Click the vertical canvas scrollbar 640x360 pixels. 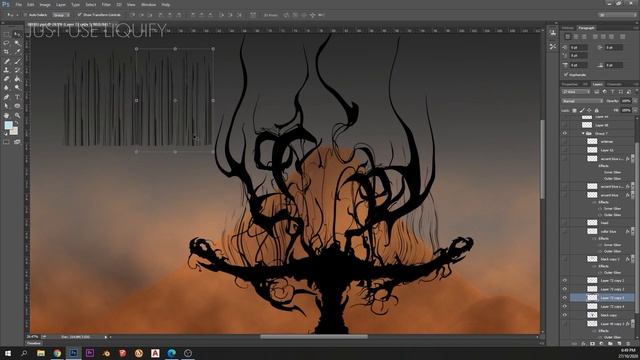(x=542, y=159)
